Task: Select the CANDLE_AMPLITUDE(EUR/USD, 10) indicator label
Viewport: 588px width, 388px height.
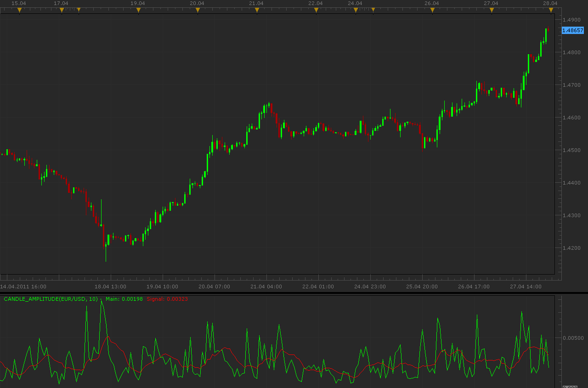Action: pyautogui.click(x=51, y=299)
